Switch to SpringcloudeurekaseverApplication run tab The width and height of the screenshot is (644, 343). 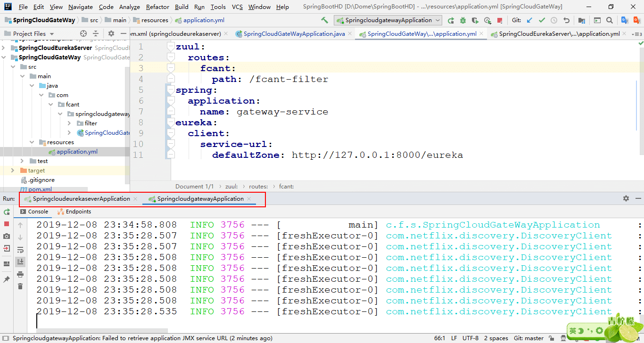click(81, 199)
